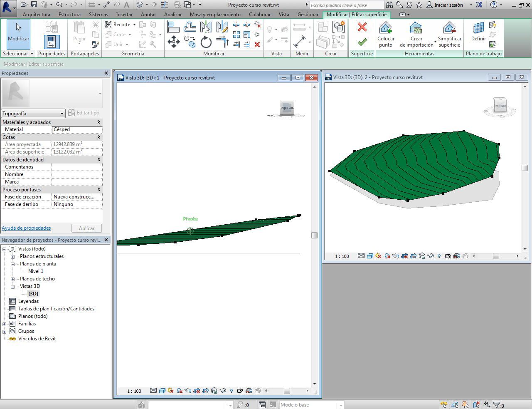This screenshot has width=532, height=409.
Task: Finish surface with green checkmark
Action: tap(362, 42)
